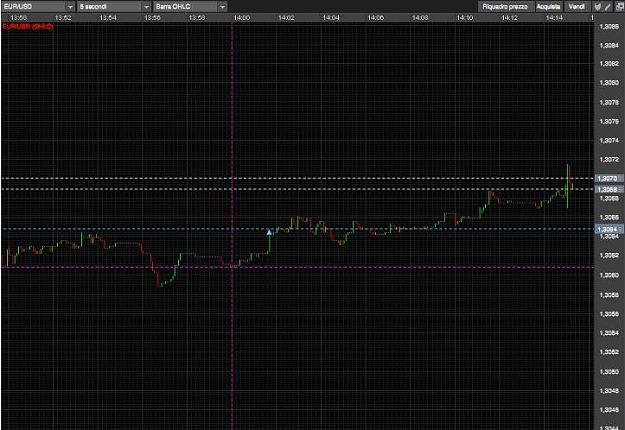Viewport: 625px width, 430px height.
Task: Click the 13:58 time axis label
Action: click(197, 18)
